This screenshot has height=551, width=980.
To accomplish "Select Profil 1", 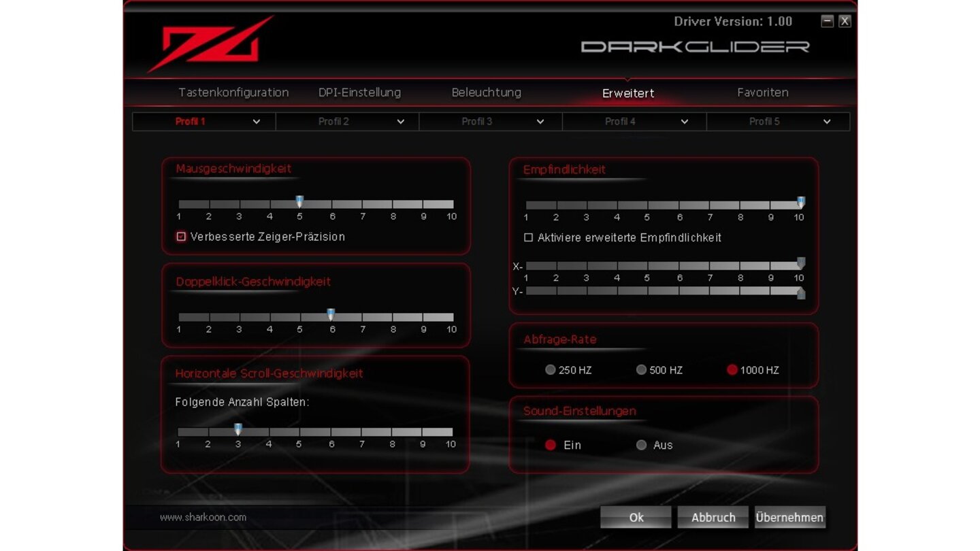I will coord(190,122).
